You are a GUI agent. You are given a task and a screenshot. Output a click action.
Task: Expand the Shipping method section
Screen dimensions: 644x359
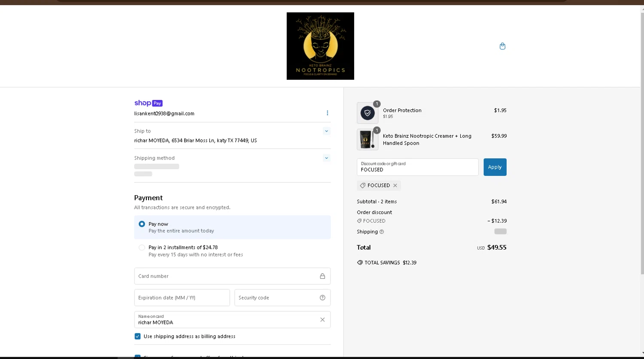(327, 158)
